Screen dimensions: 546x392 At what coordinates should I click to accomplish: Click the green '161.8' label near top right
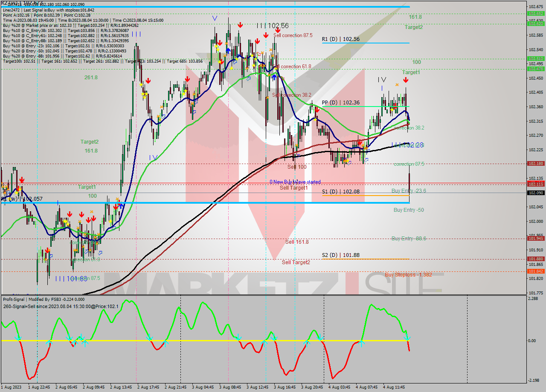[415, 17]
